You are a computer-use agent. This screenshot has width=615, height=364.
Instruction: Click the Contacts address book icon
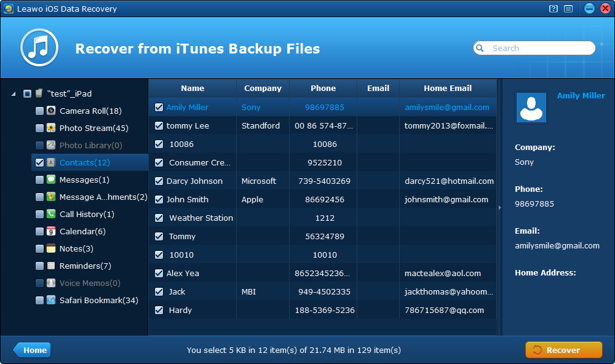[x=51, y=162]
